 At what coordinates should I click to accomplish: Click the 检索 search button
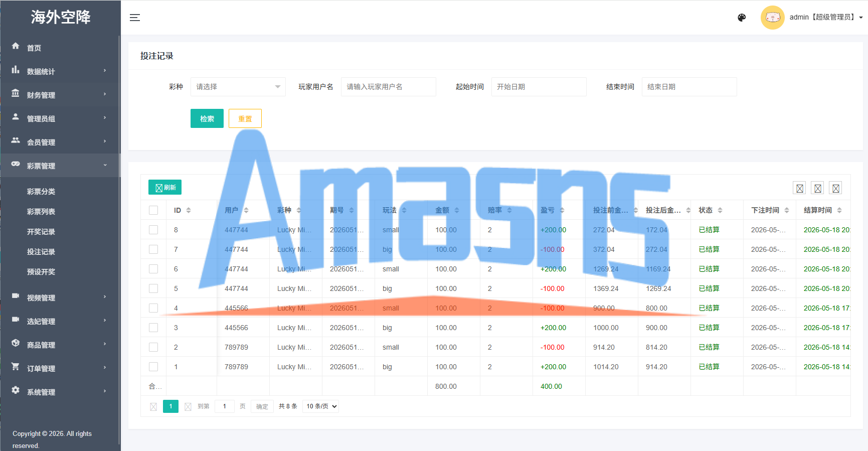tap(207, 118)
